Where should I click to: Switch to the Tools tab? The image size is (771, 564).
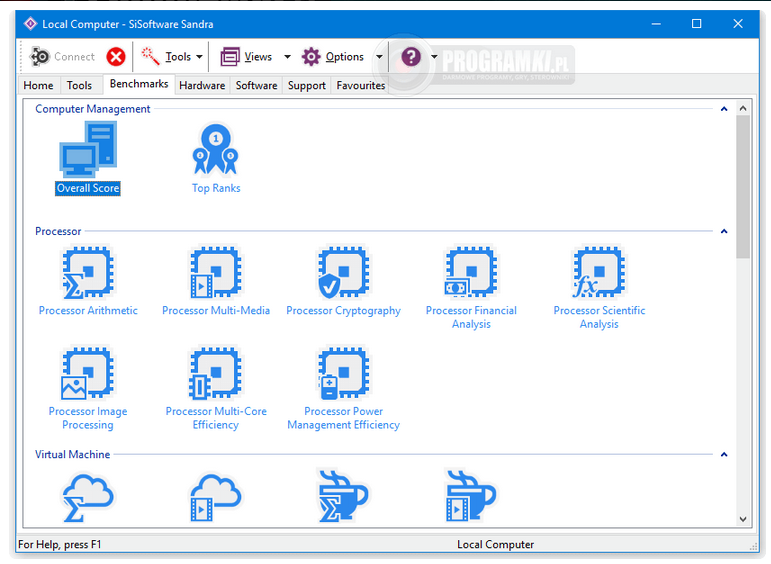(x=79, y=86)
